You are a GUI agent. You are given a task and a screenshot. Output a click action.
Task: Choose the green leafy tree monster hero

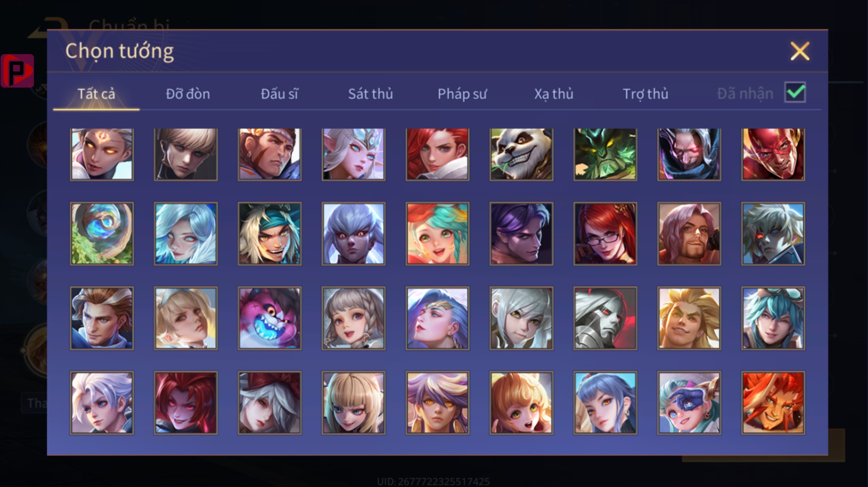click(x=605, y=154)
